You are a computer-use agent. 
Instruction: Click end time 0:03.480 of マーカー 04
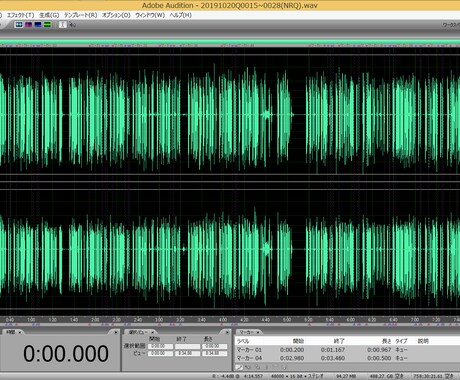point(333,358)
